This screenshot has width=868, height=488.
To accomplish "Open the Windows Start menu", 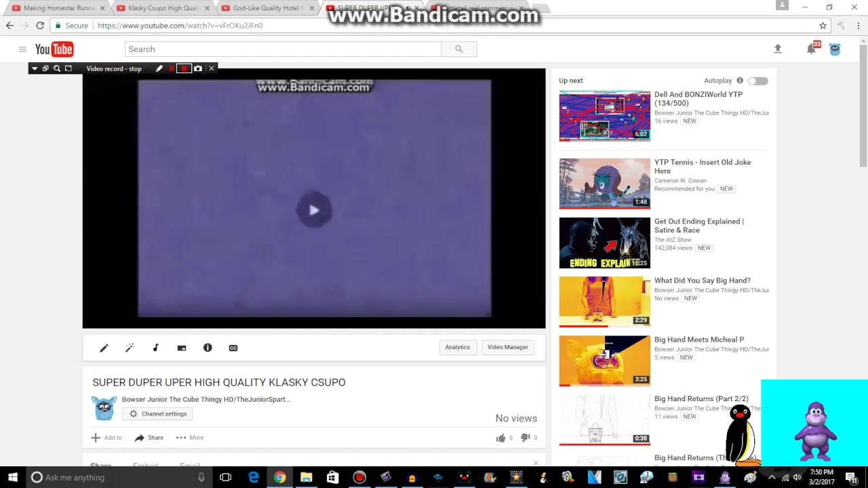I will point(13,477).
